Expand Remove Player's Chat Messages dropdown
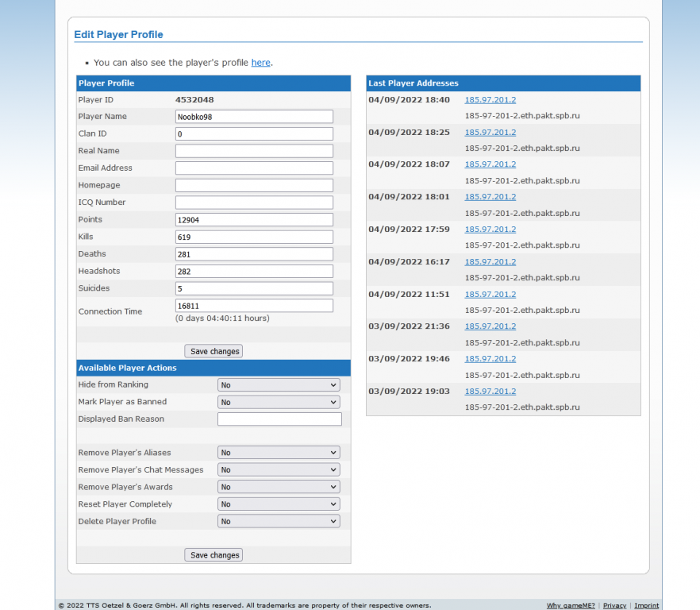 point(279,470)
